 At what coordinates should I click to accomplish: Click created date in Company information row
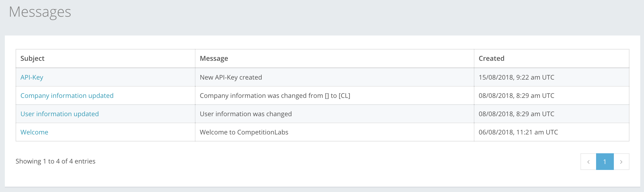(x=516, y=96)
